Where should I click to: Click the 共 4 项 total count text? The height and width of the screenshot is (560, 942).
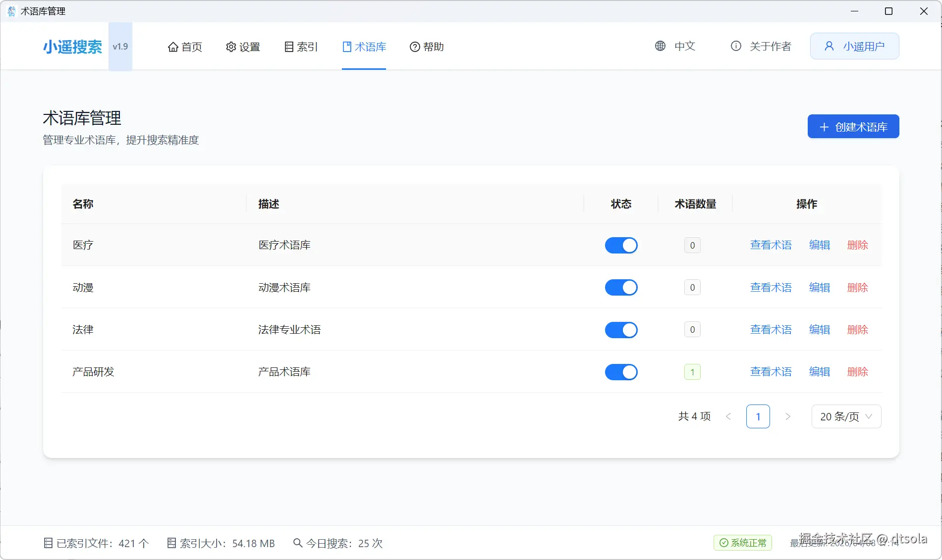(x=694, y=416)
